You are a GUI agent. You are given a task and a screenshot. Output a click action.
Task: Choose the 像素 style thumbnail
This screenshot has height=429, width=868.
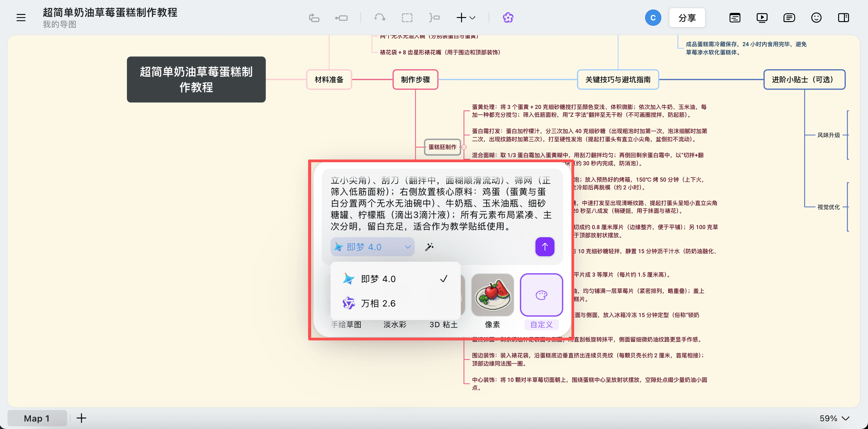[x=492, y=295]
